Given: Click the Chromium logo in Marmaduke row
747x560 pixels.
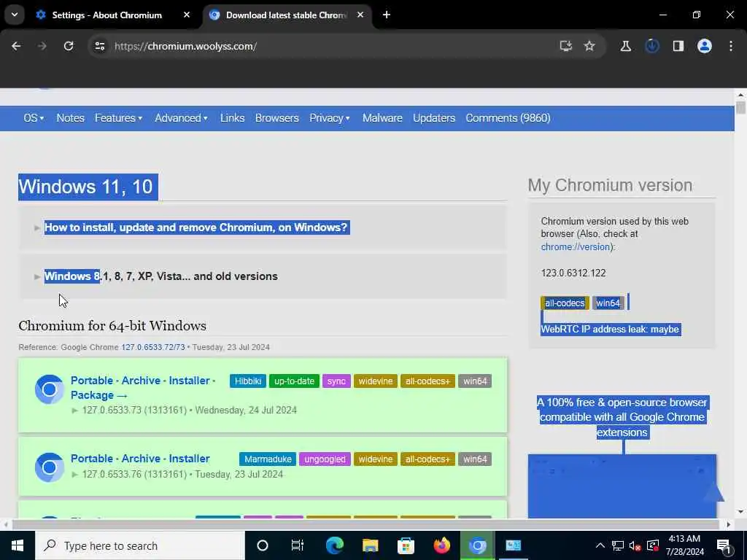Looking at the screenshot, I should coord(49,467).
